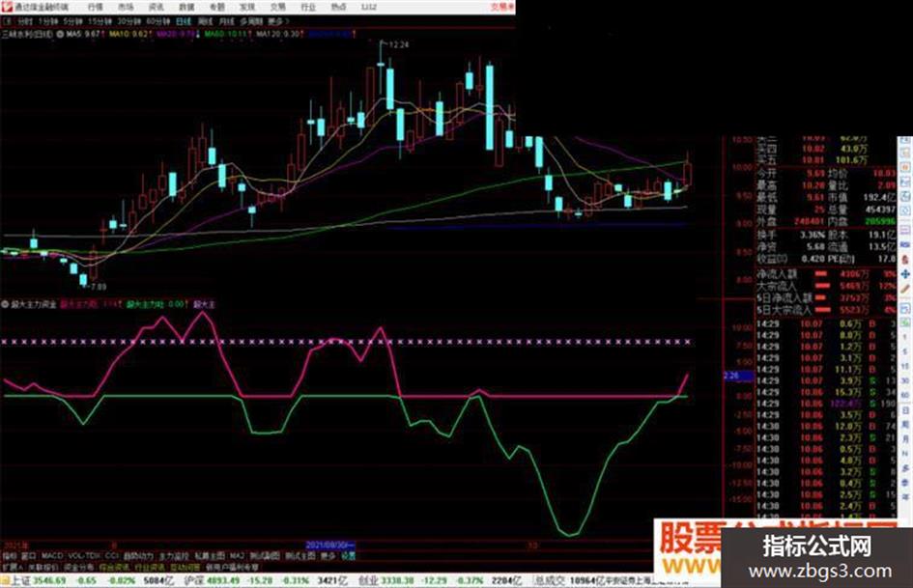Screen dimensions: 913x588
Task: Open the 行业资讯 tab
Action: pyautogui.click(x=150, y=567)
